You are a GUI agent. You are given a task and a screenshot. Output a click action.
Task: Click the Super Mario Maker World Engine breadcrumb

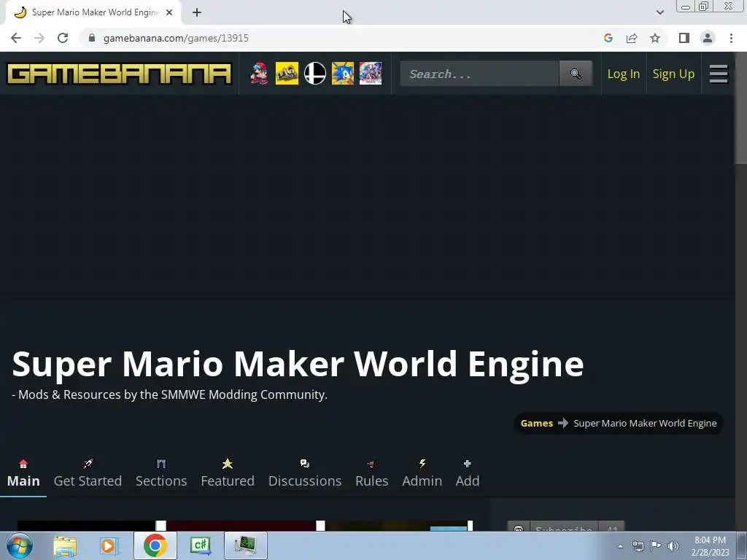coord(645,424)
